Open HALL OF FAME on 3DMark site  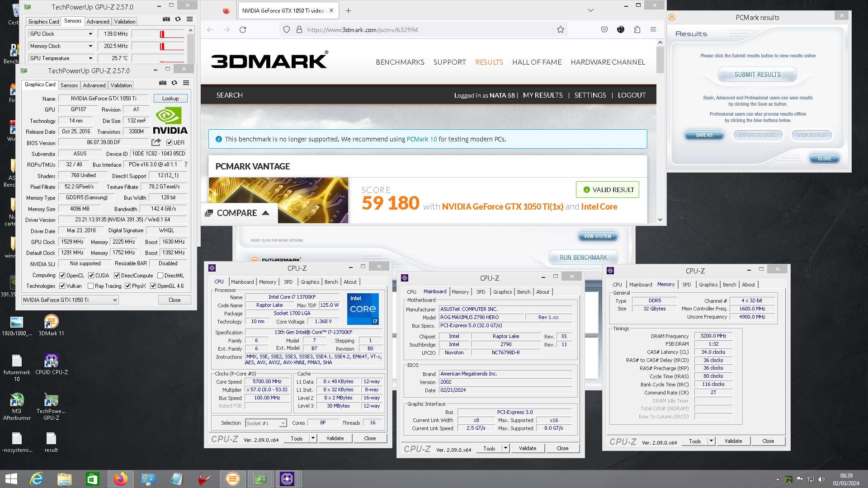pyautogui.click(x=537, y=62)
